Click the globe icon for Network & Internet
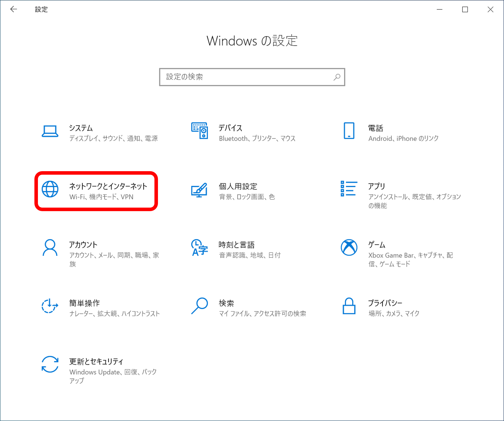This screenshot has height=421, width=504. pyautogui.click(x=50, y=189)
